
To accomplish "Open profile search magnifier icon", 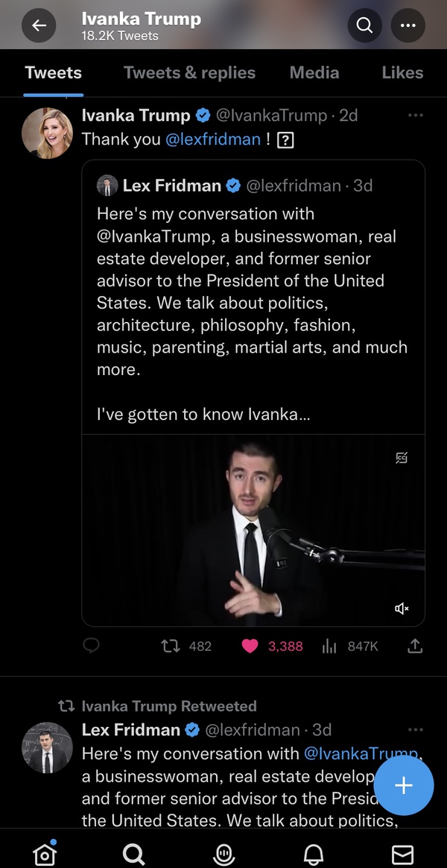I will tap(364, 26).
